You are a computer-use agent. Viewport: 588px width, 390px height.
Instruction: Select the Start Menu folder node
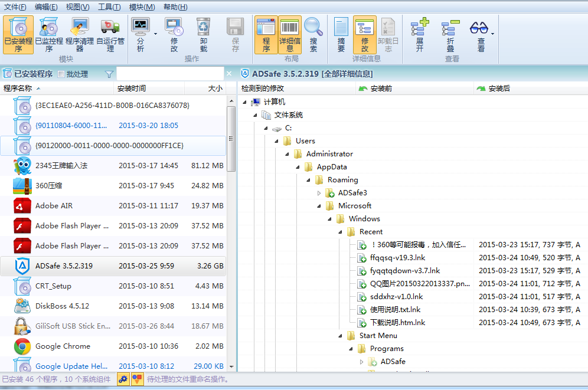point(378,336)
